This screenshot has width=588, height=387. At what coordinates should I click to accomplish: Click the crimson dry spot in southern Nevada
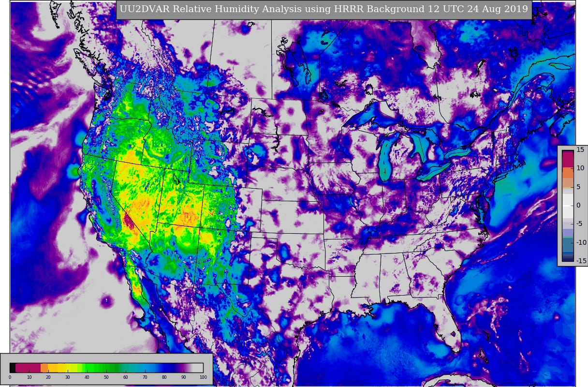click(x=129, y=222)
